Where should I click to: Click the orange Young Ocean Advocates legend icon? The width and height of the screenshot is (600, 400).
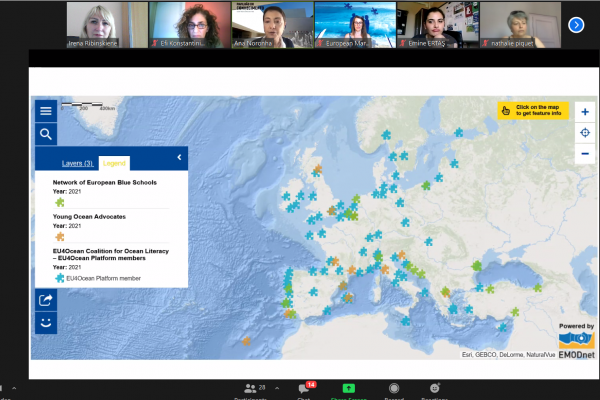(60, 237)
